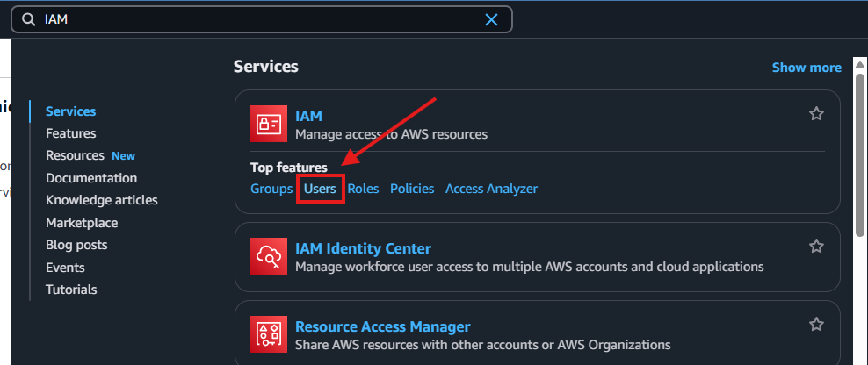Favorite IAM Identity Center with star
Image resolution: width=868 pixels, height=365 pixels.
[816, 246]
